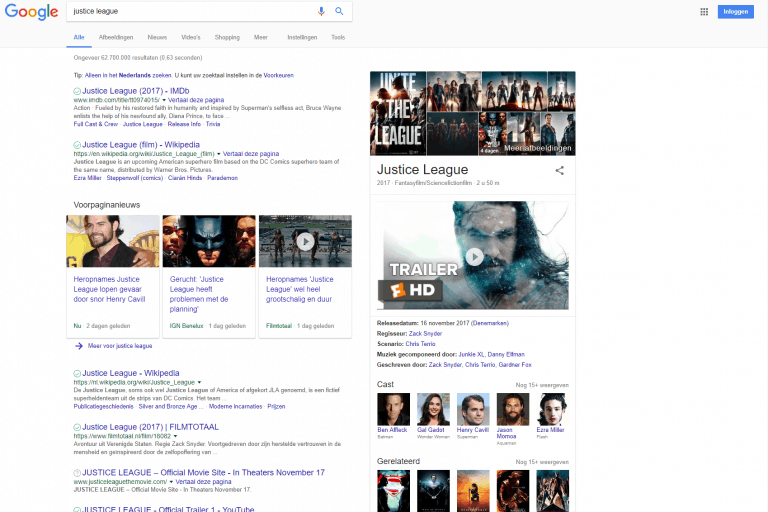Click the Google logo
Image resolution: width=768 pixels, height=512 pixels.
point(31,12)
